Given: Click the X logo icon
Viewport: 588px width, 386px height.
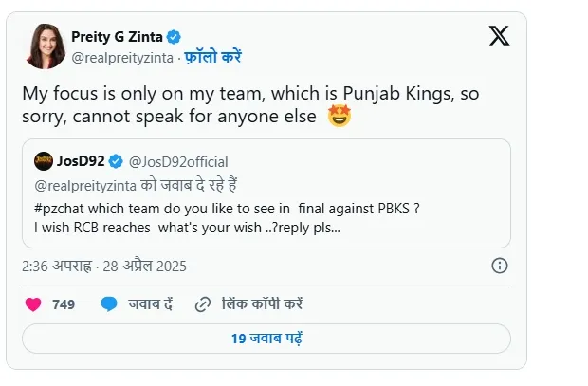Looking at the screenshot, I should [x=499, y=36].
